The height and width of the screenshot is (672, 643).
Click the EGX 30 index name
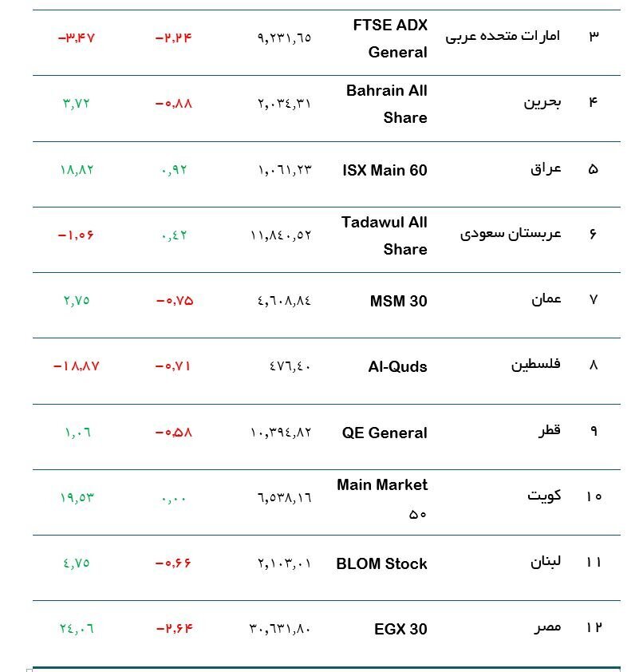click(x=400, y=629)
